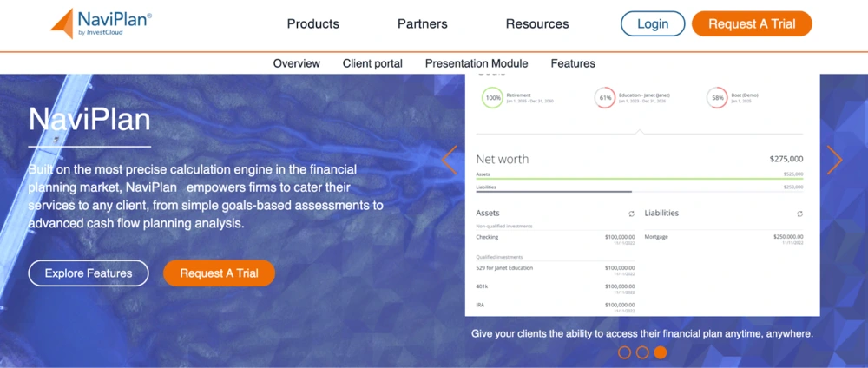Image resolution: width=868 pixels, height=368 pixels.
Task: Click the NaviPlan logo
Action: tap(102, 23)
